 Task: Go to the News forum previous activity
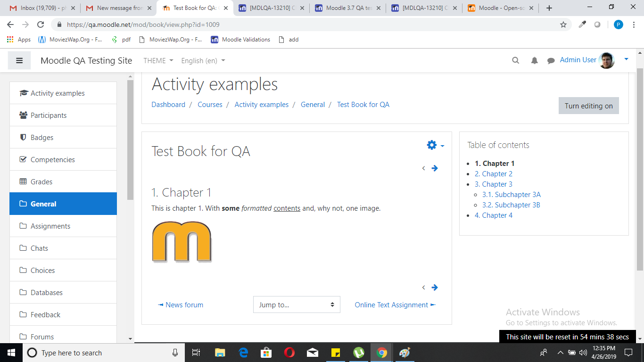point(181,305)
